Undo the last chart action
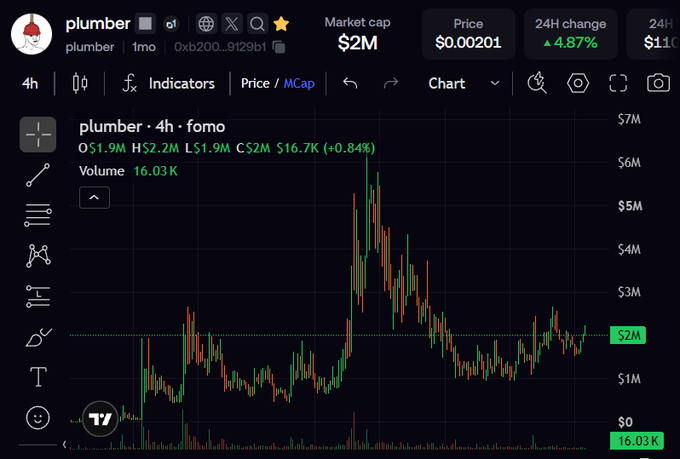The image size is (680, 459). tap(350, 83)
